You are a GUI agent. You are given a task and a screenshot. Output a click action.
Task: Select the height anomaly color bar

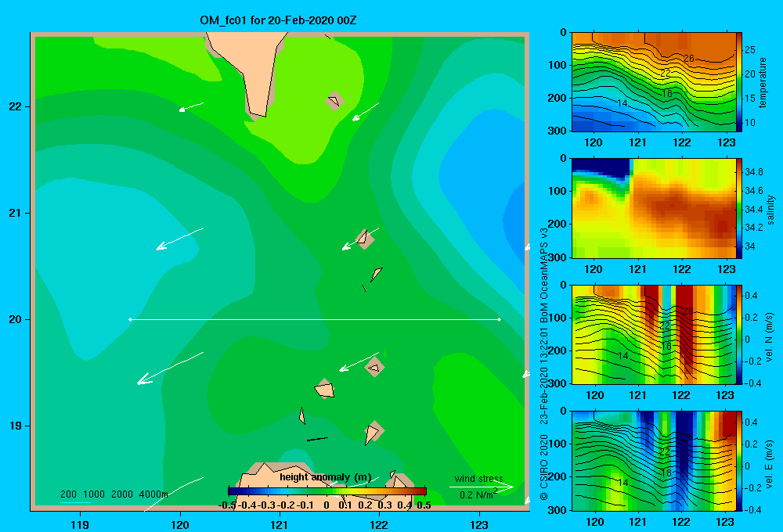click(x=327, y=491)
